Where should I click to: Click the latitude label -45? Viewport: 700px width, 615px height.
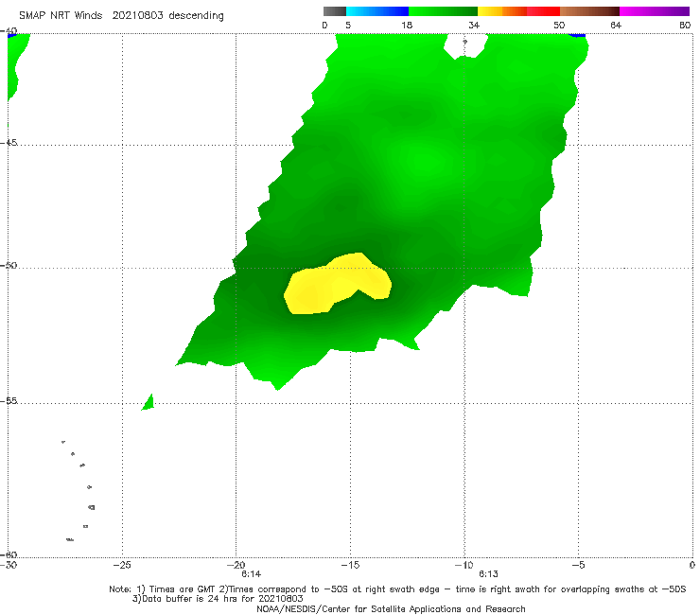pyautogui.click(x=9, y=143)
